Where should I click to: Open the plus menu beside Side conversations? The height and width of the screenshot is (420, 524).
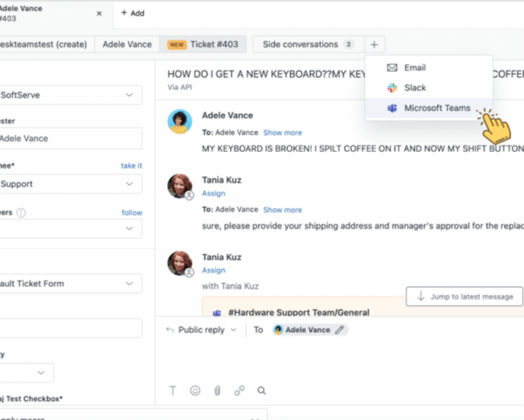point(375,44)
